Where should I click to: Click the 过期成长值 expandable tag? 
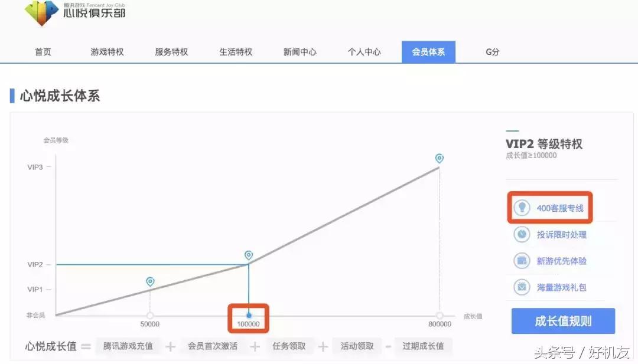coord(424,346)
